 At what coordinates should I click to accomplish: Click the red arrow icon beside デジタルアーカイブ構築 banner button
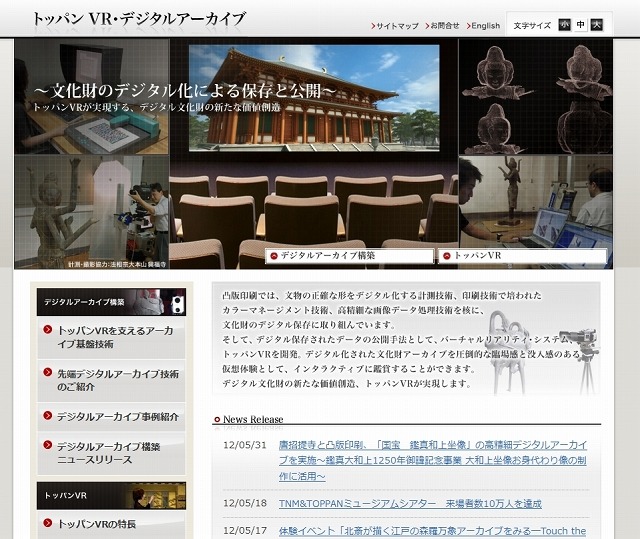pos(274,256)
